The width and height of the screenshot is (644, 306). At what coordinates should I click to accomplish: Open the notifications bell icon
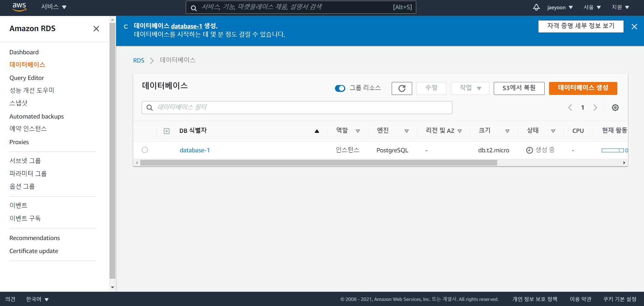coord(536,7)
